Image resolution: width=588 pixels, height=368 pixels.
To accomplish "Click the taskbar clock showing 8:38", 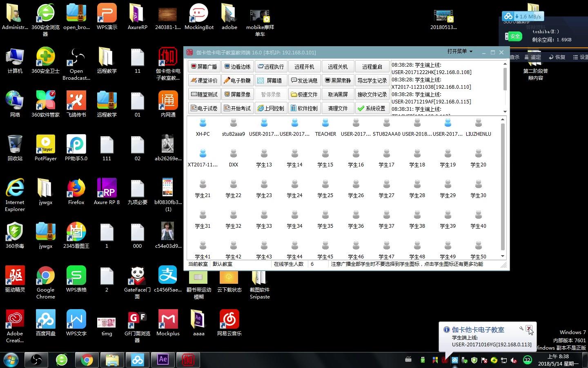I will pyautogui.click(x=558, y=360).
